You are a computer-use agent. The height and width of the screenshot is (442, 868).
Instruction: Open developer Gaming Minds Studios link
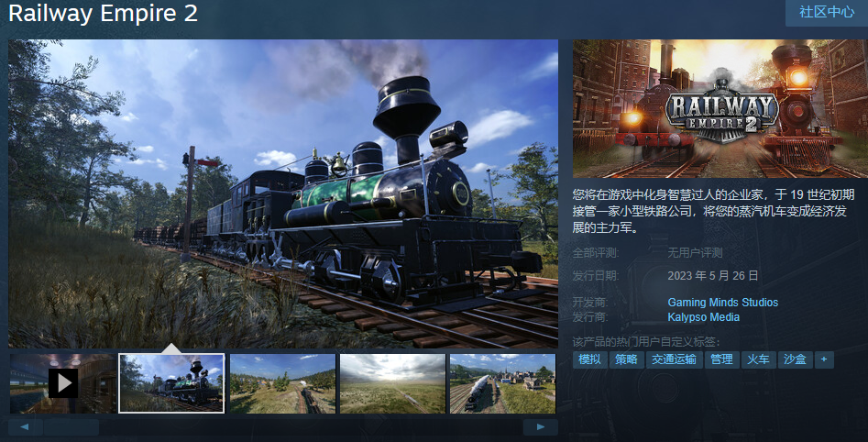click(722, 303)
